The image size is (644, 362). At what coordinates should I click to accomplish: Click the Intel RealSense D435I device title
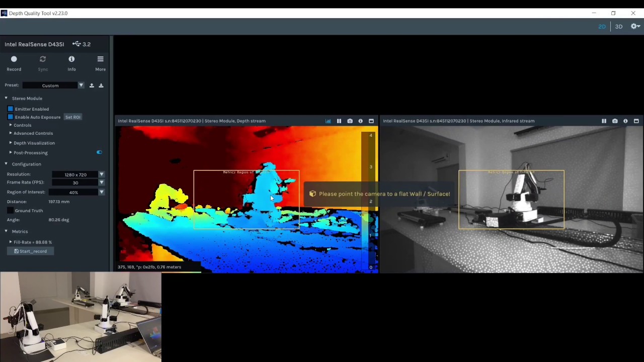[34, 44]
